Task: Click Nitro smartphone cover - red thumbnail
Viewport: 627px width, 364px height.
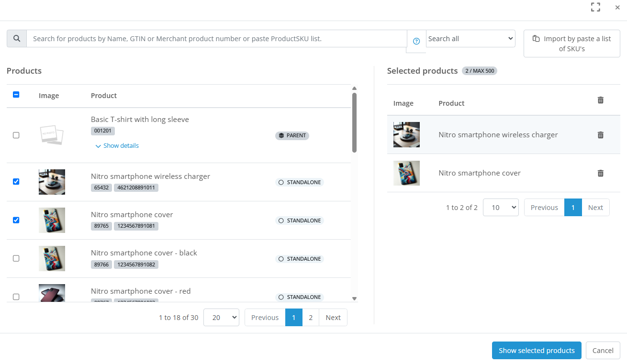Action: pos(52,293)
